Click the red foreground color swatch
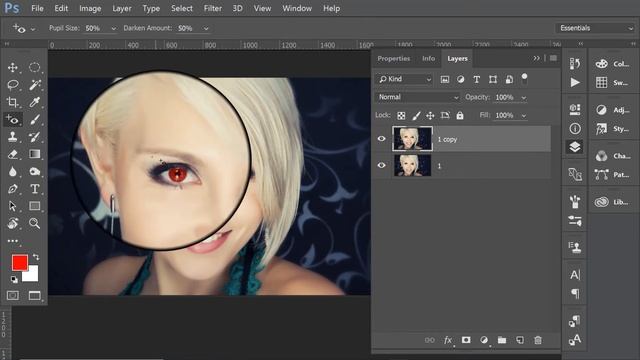Viewport: 640px width, 360px height. 19,262
